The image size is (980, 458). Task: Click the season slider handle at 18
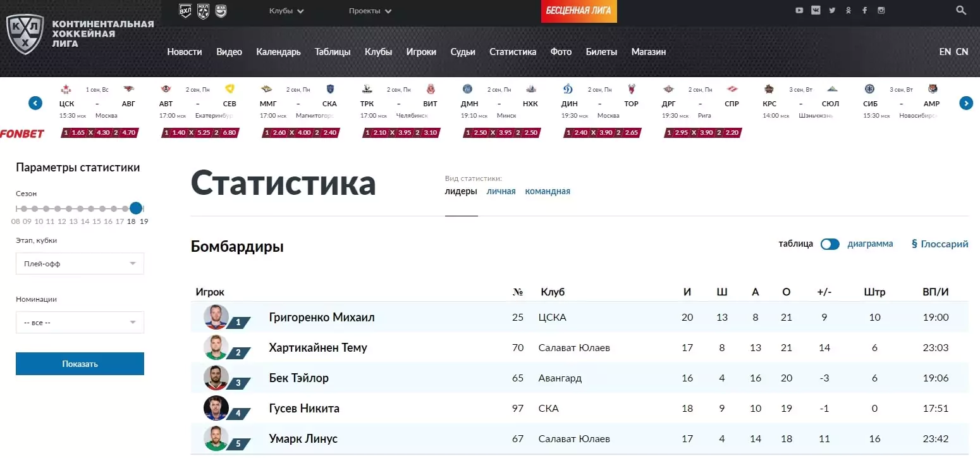point(136,208)
